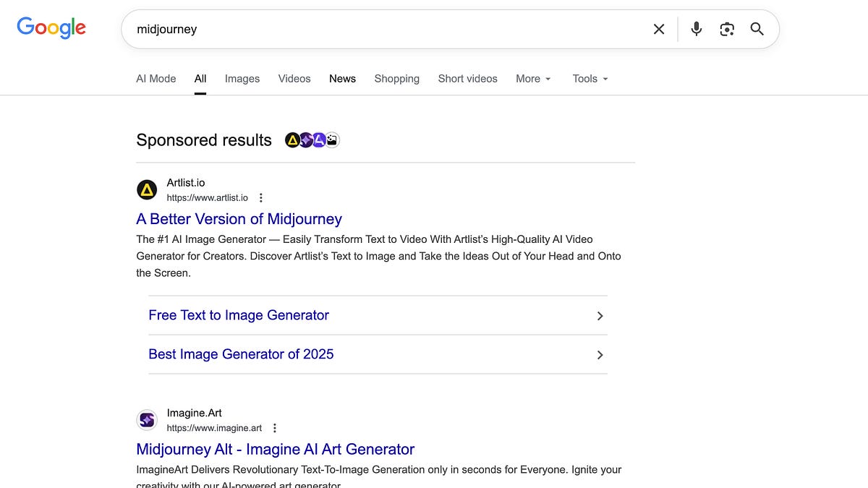Click chevron next to Free Text to Image Generator

pyautogui.click(x=600, y=316)
